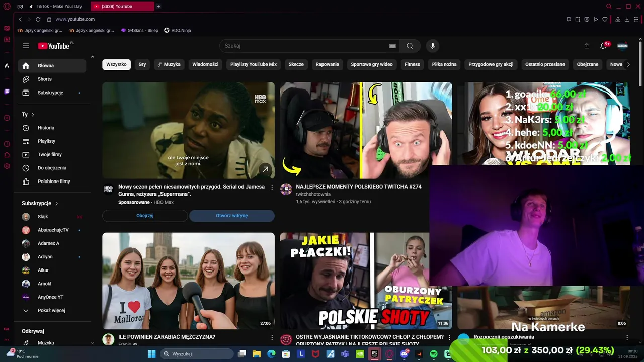
Task: Reload the page with the refresh icon
Action: 38,19
